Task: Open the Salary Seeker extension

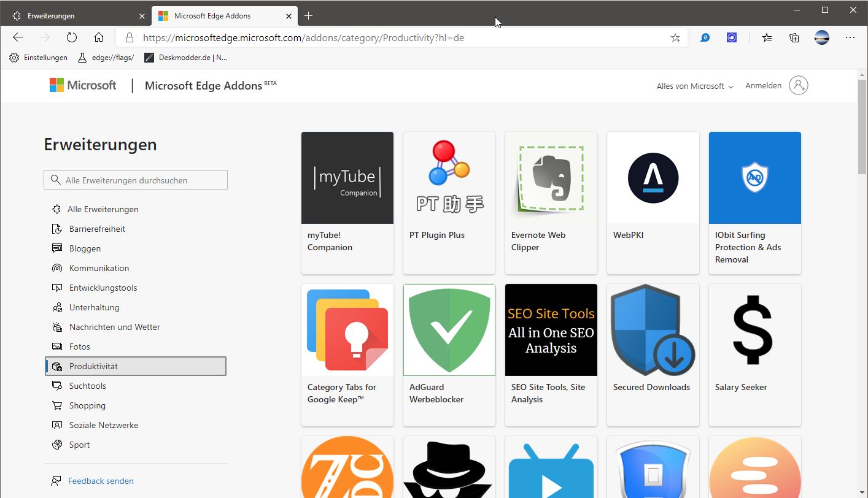Action: (755, 355)
